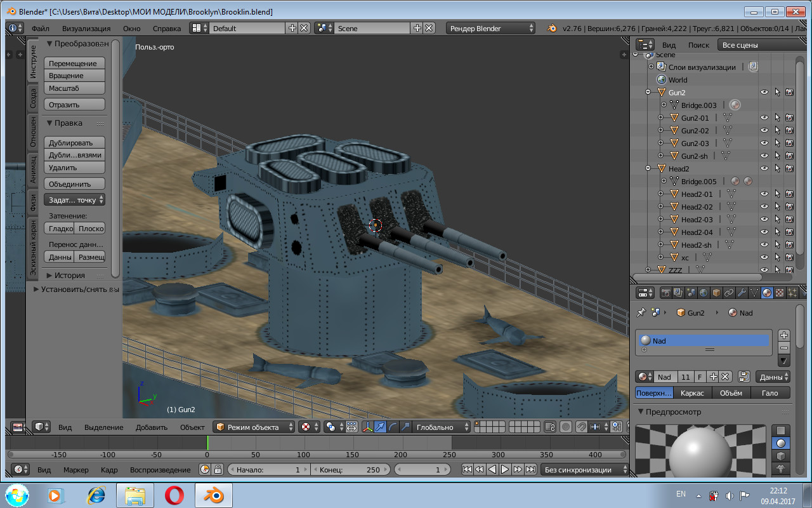The height and width of the screenshot is (508, 812).
Task: Jump to the timeline's last frame
Action: (530, 470)
